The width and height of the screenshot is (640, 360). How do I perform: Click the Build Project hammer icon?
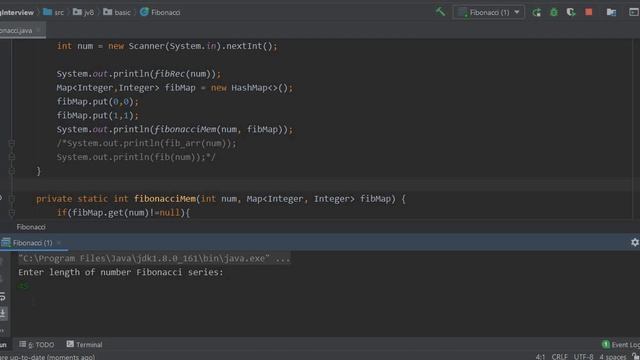point(440,12)
